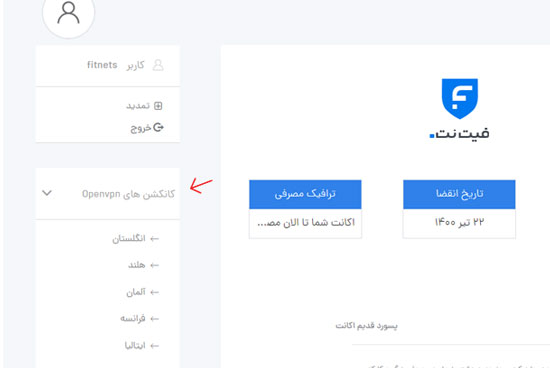This screenshot has width=550, height=368.
Task: Click the logout icon beside خروج
Action: coord(158,127)
